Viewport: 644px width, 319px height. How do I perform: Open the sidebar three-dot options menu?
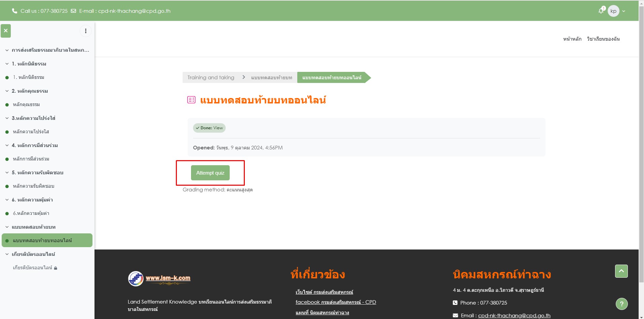coord(86,31)
